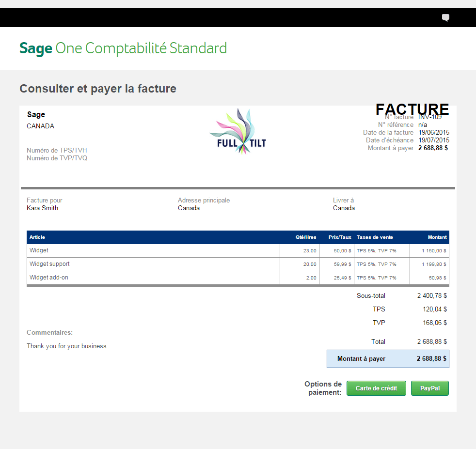476x449 pixels.
Task: Click the Sage One Comptabilité Standard logo
Action: coord(123,48)
